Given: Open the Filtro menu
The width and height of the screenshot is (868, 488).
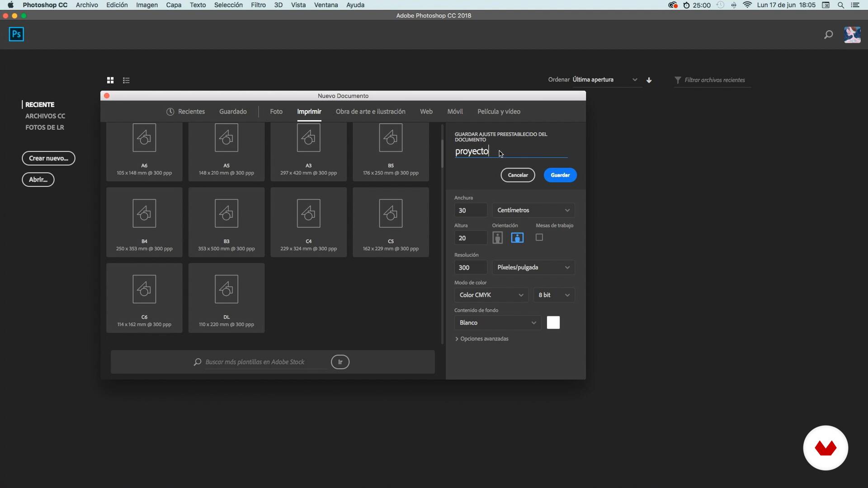Looking at the screenshot, I should tap(258, 5).
